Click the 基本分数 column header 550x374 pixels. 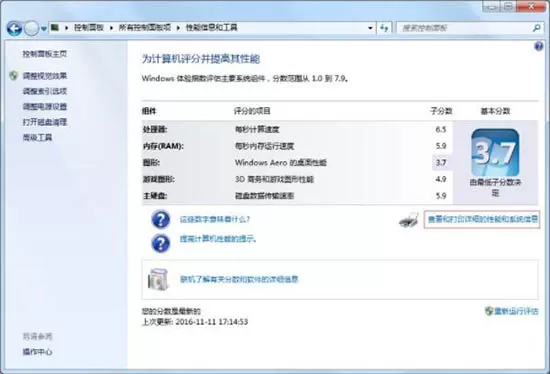tap(495, 111)
